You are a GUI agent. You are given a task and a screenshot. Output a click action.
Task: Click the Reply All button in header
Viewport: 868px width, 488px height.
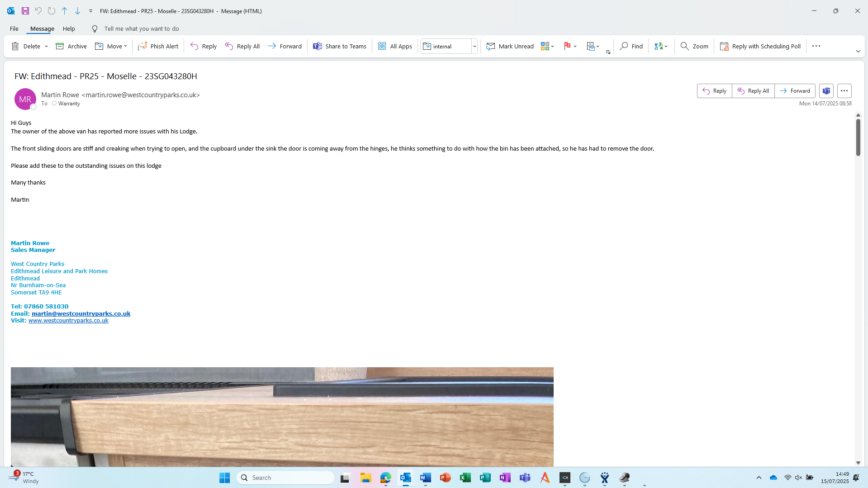(753, 91)
